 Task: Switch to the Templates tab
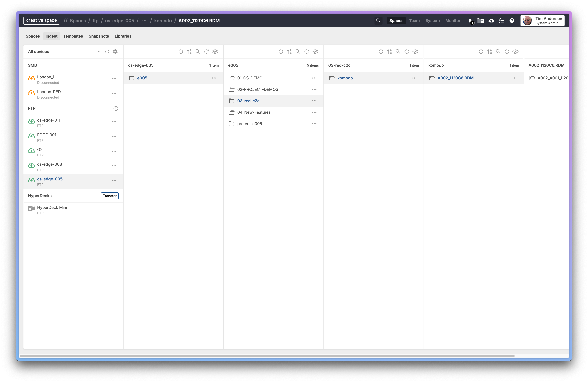(x=73, y=36)
